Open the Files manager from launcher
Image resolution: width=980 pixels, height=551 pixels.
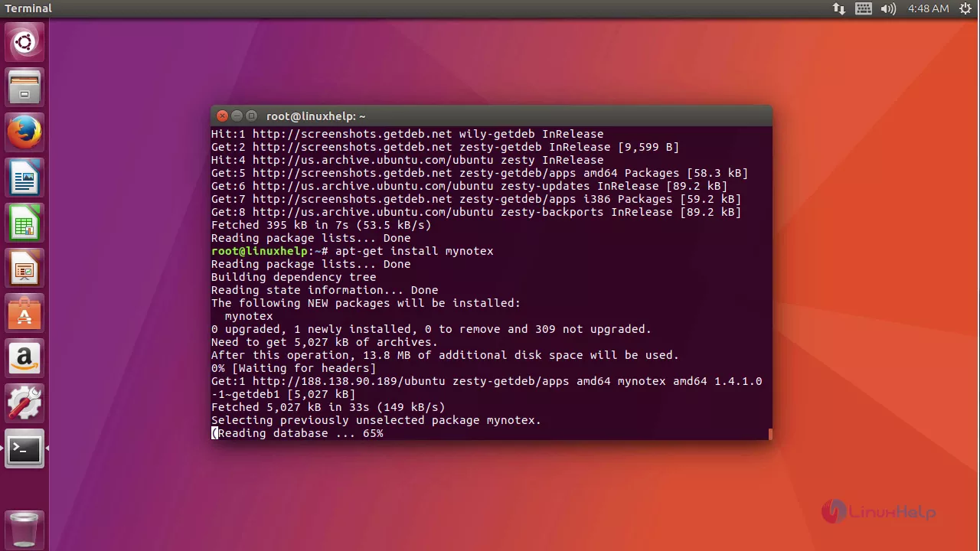tap(24, 87)
